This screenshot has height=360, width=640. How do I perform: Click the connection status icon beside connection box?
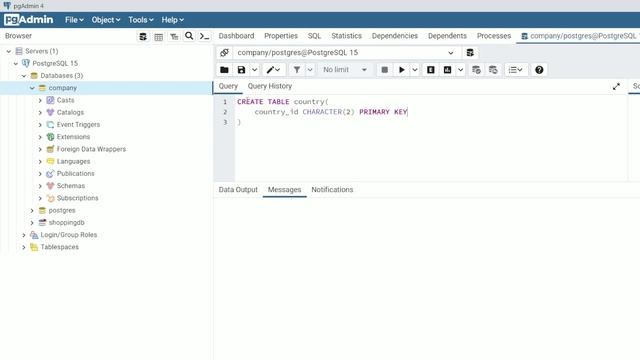(x=224, y=53)
